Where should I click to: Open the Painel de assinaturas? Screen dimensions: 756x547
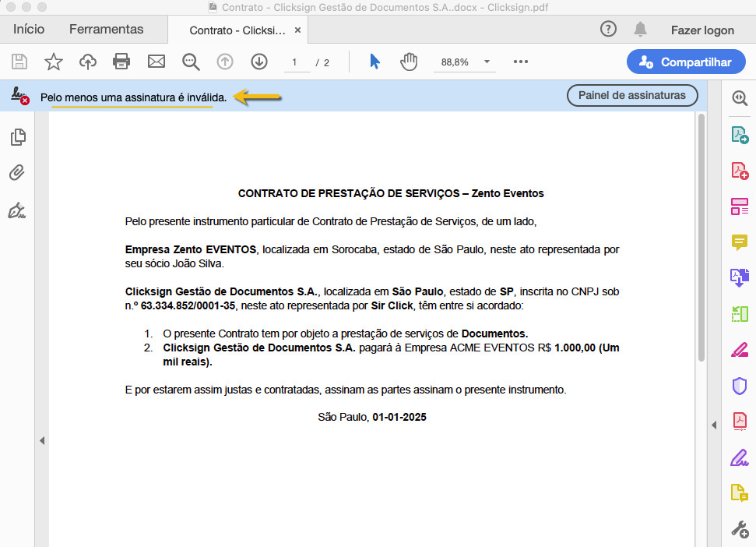click(x=632, y=96)
